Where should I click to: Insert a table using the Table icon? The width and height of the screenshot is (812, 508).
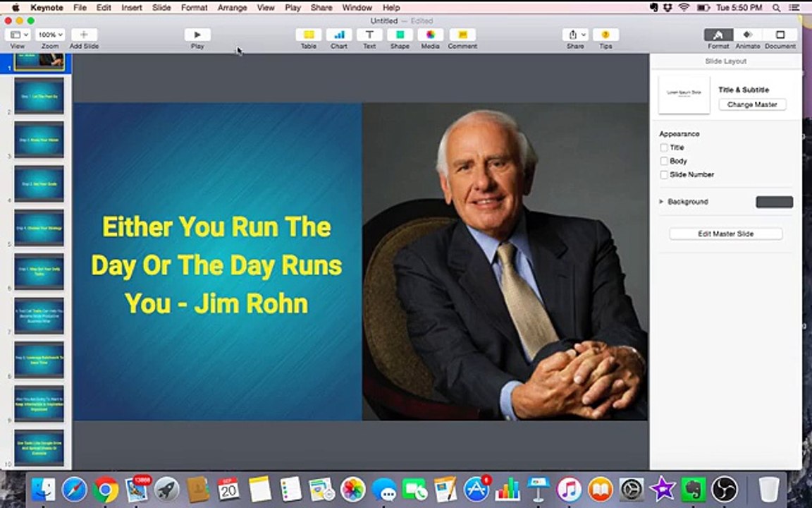309,35
